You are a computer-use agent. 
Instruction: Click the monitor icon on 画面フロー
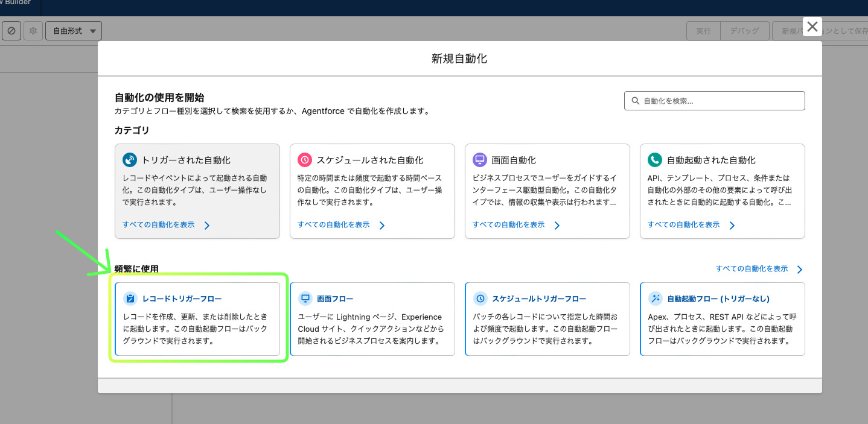click(305, 299)
